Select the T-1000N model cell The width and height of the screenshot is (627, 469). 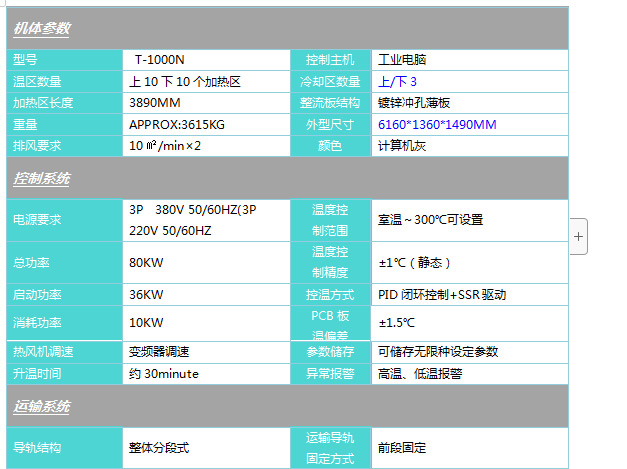click(x=160, y=60)
